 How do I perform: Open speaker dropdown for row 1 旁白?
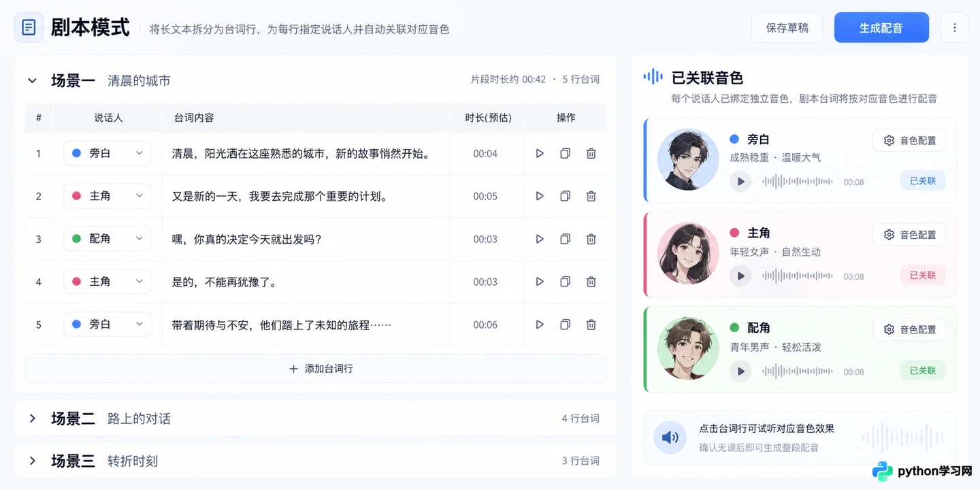[x=108, y=153]
